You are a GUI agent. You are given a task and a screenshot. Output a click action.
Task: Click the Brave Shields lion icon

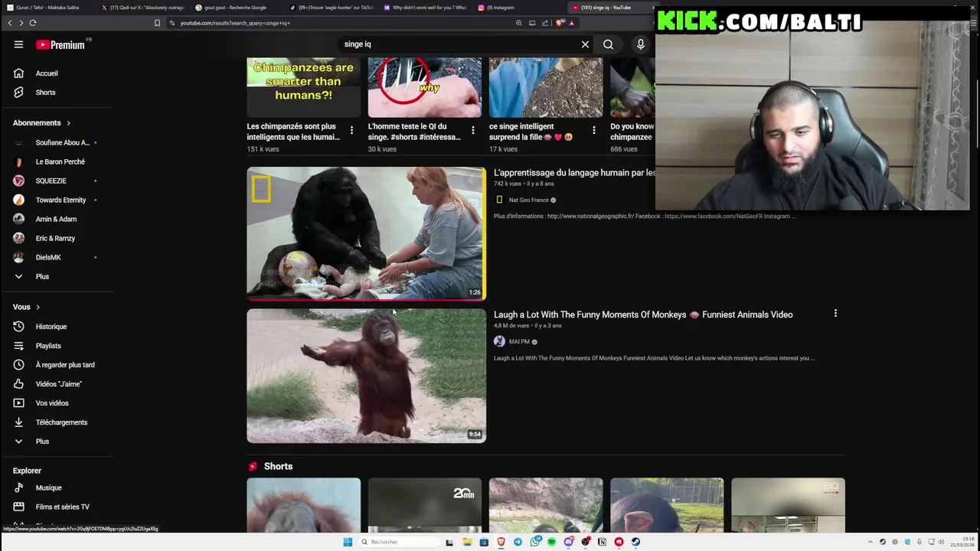click(559, 23)
